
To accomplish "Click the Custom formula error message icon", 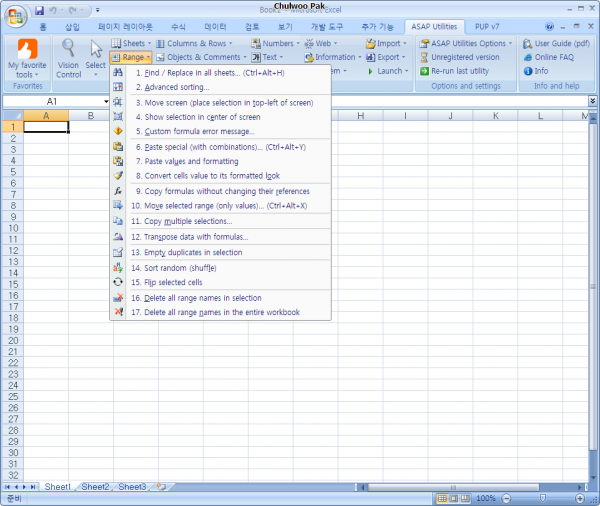I will click(x=118, y=131).
